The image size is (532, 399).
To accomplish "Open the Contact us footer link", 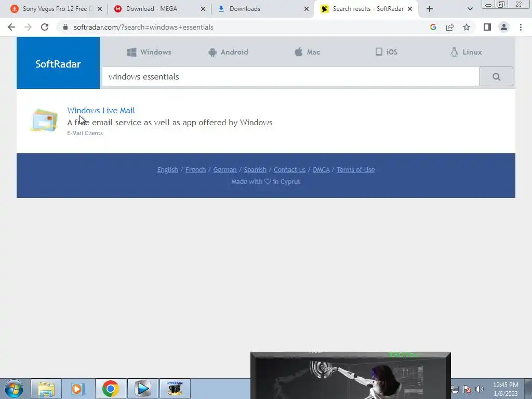I will [289, 170].
